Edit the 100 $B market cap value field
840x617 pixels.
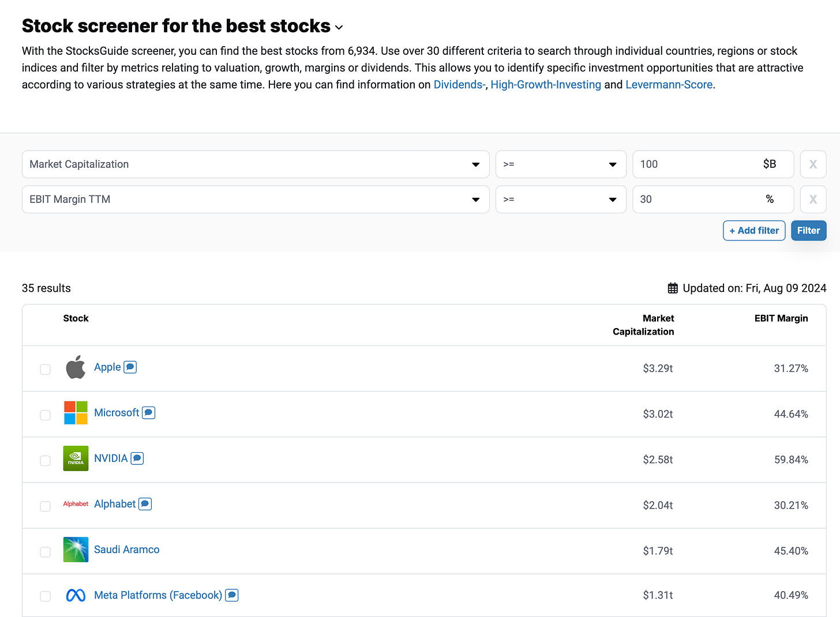point(713,164)
